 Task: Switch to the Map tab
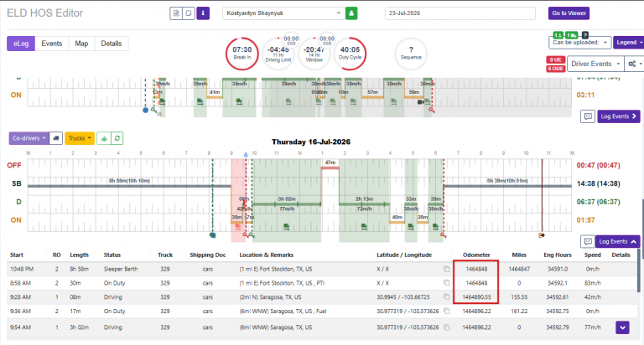pyautogui.click(x=81, y=44)
